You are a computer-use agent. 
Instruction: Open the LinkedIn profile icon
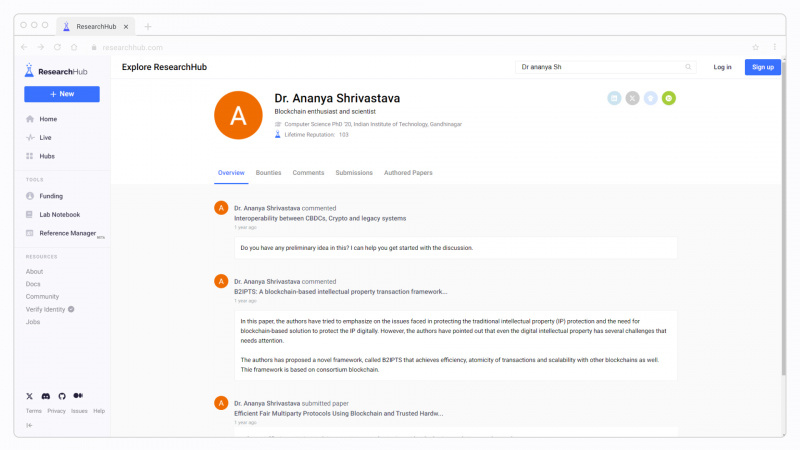coord(614,98)
